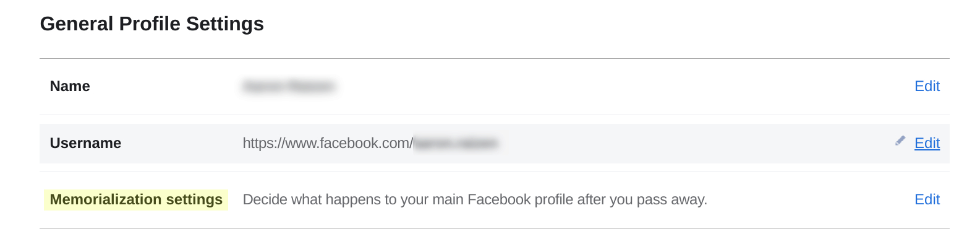Select the Name label
Image resolution: width=980 pixels, height=252 pixels.
click(70, 86)
